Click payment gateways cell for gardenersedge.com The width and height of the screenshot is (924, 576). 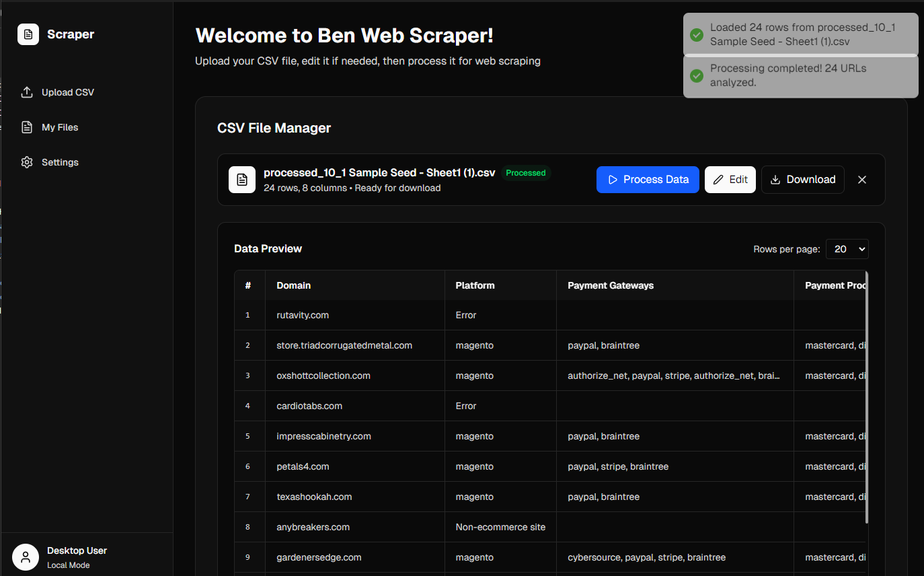tap(675, 557)
